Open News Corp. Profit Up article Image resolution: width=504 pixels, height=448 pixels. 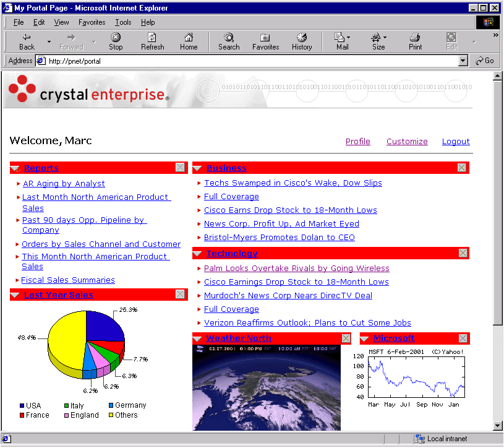(281, 223)
